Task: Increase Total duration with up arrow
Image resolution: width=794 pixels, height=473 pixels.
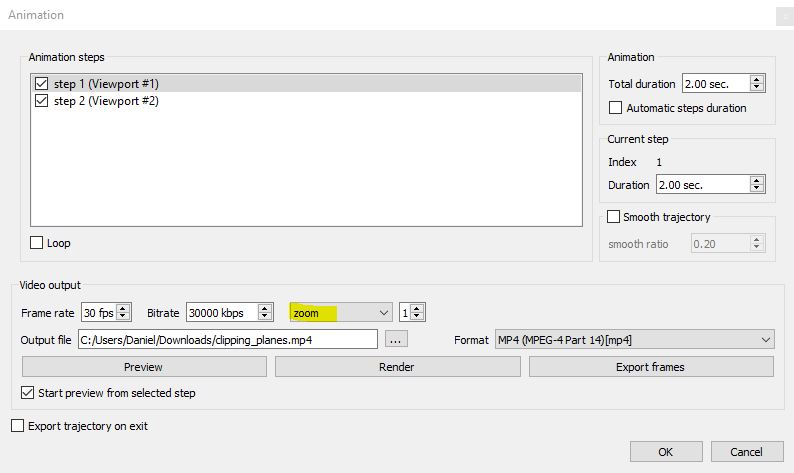Action: tap(757, 80)
